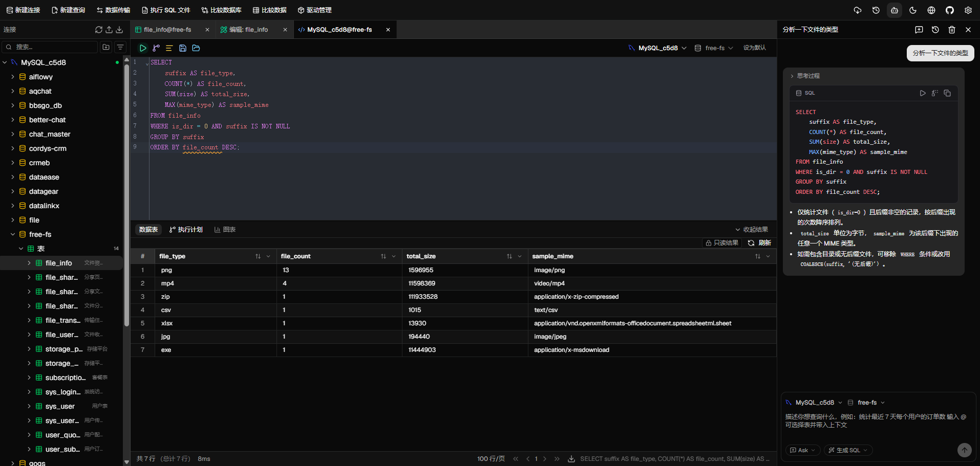This screenshot has height=466, width=980.
Task: Open the free-fs database dropdown in editor
Action: click(x=714, y=48)
